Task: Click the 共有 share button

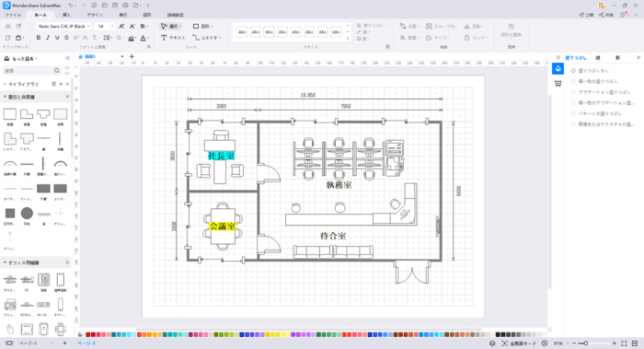Action: click(x=606, y=15)
